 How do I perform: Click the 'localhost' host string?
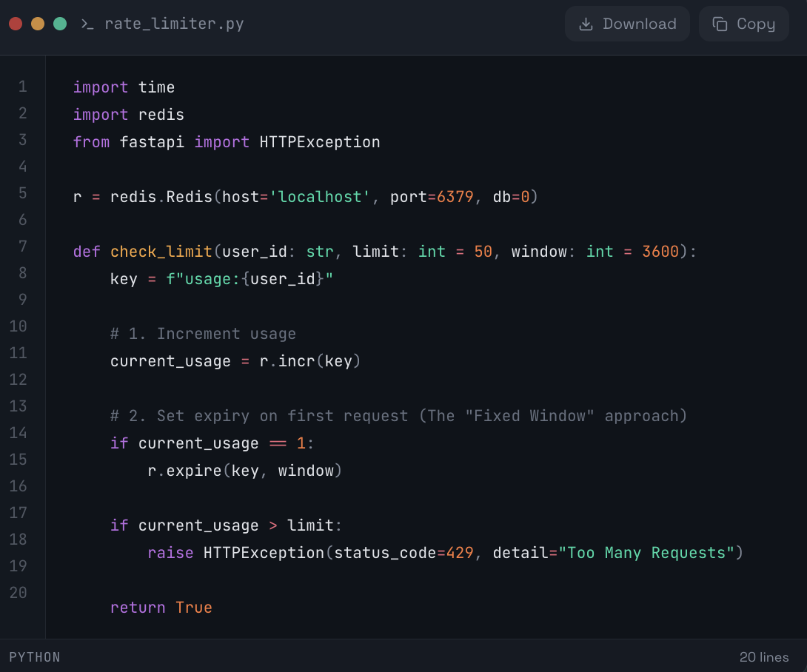click(320, 197)
